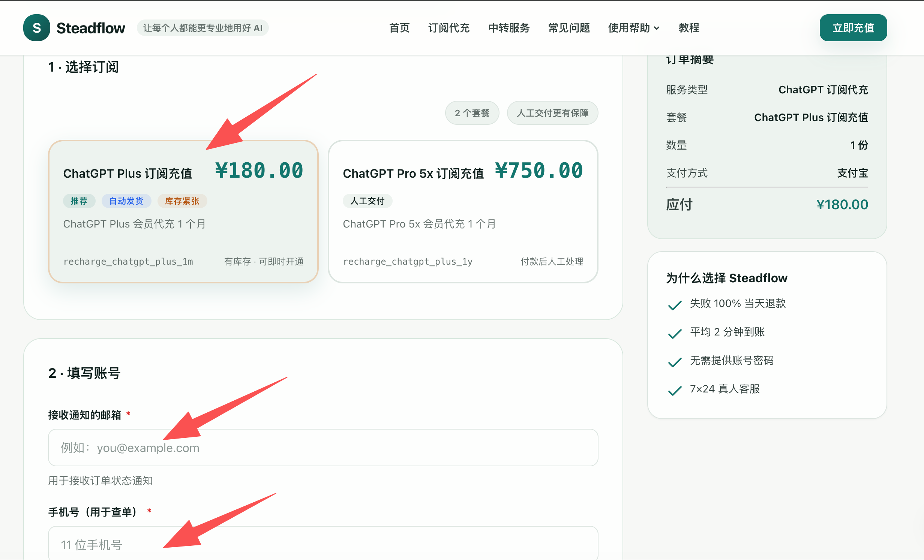Select the ChatGPT Plus 订阅充值 plan card

point(183,211)
